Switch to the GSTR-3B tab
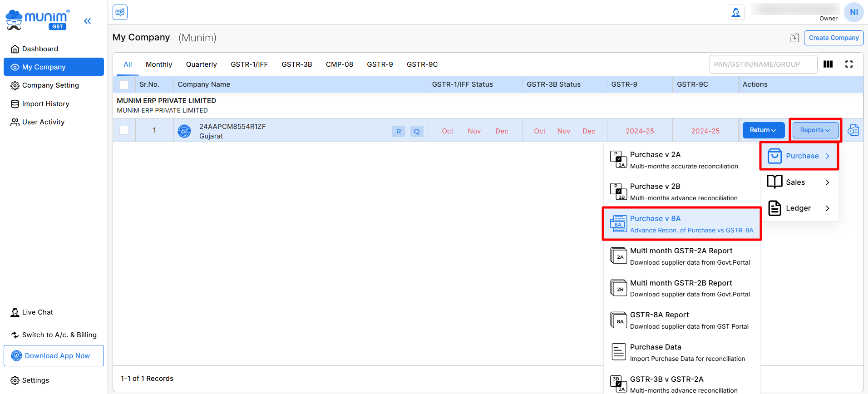This screenshot has width=868, height=394. coord(296,64)
